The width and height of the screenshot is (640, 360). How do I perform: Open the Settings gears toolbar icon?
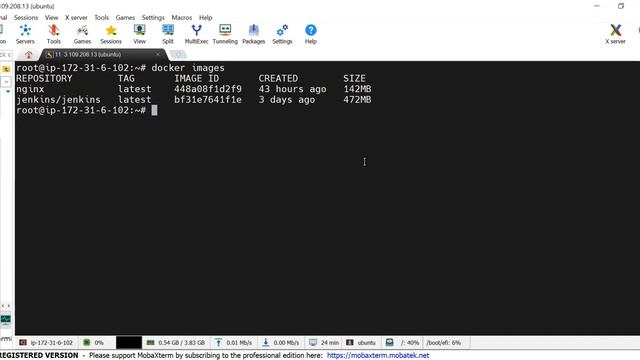click(x=282, y=34)
